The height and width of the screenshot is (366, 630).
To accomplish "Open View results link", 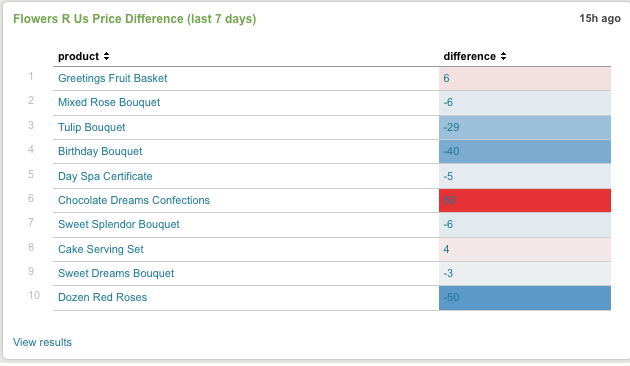I will click(42, 342).
